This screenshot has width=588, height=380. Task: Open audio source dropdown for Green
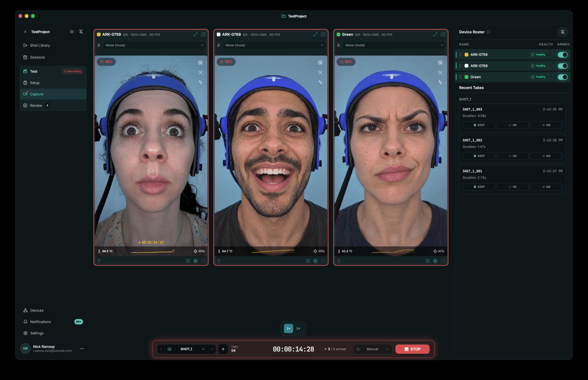(x=394, y=45)
